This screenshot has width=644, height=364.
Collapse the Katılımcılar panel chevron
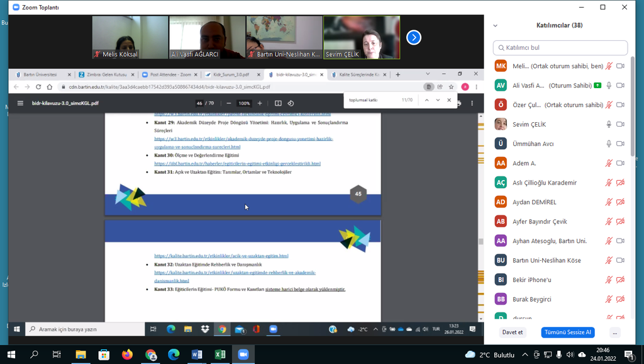[496, 26]
